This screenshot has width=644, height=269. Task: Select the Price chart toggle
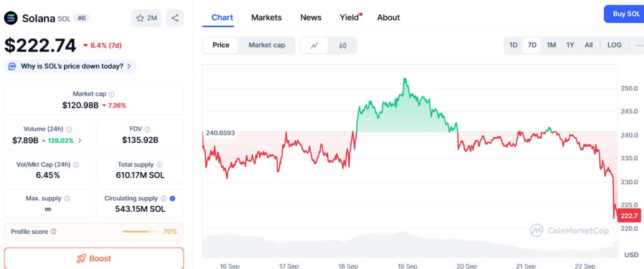(x=221, y=45)
